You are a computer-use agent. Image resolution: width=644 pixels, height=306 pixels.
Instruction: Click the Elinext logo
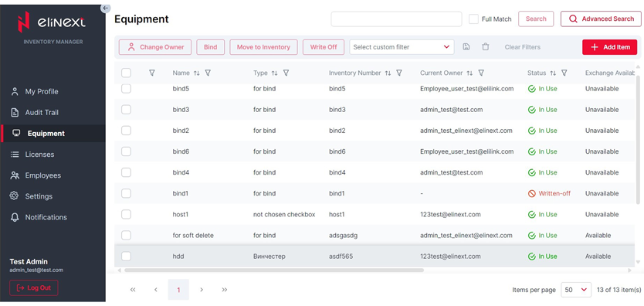52,22
